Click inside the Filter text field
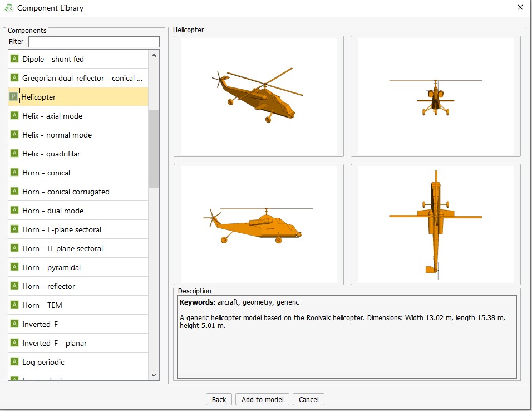Viewport: 532px width, 411px height. (x=93, y=42)
